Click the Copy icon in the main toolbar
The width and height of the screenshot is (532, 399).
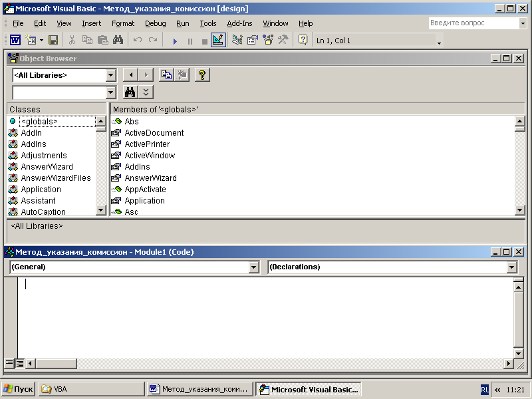pyautogui.click(x=87, y=41)
